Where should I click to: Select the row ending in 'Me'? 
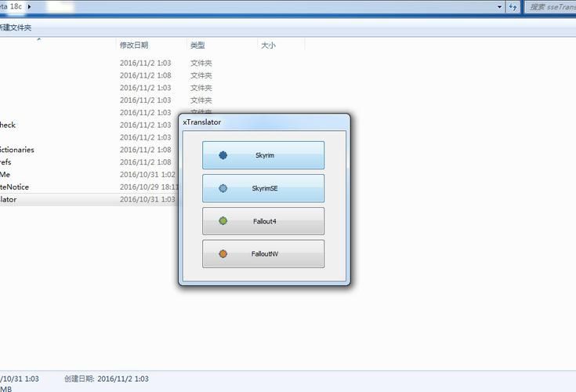tap(88, 175)
